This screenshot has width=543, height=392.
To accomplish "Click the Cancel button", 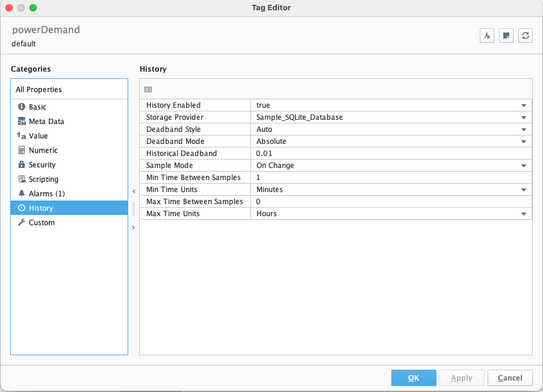I will coord(510,378).
